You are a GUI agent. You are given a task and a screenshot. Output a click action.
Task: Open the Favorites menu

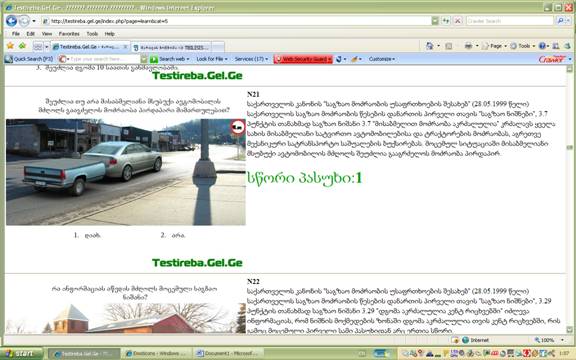click(69, 34)
